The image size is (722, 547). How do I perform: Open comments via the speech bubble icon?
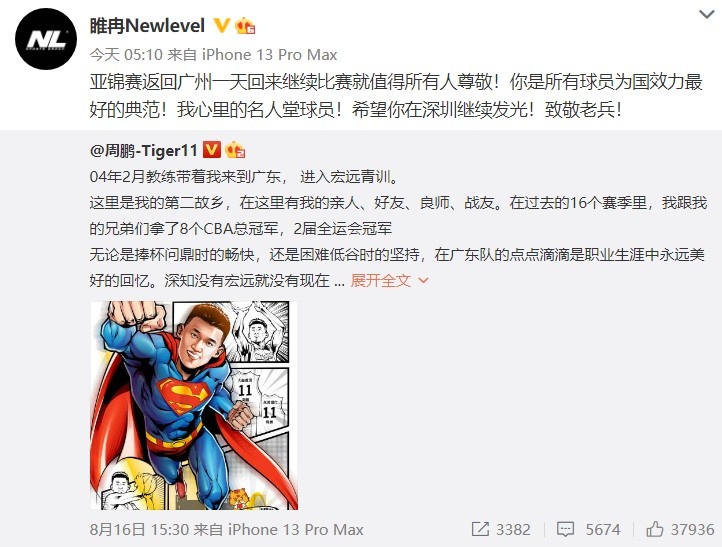click(565, 529)
